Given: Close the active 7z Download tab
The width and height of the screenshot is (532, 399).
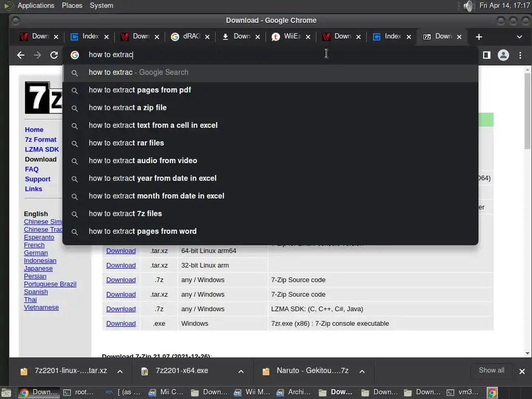Looking at the screenshot, I should [x=459, y=37].
